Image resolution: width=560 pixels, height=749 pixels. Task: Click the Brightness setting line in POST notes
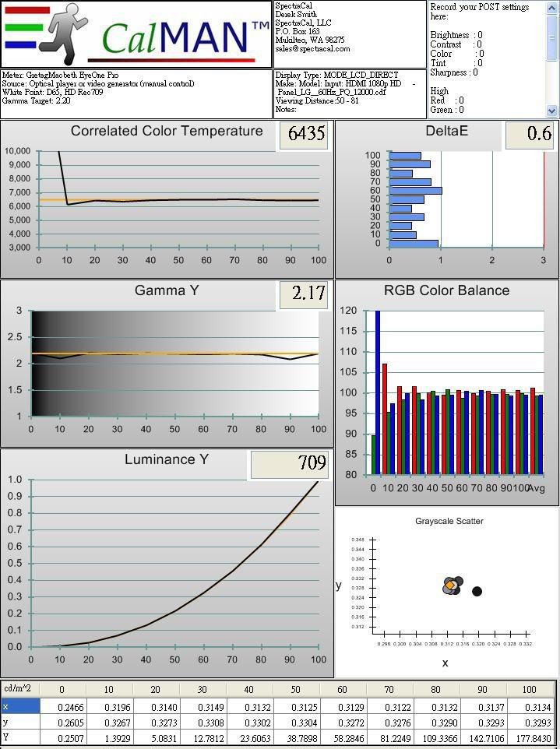tap(456, 35)
